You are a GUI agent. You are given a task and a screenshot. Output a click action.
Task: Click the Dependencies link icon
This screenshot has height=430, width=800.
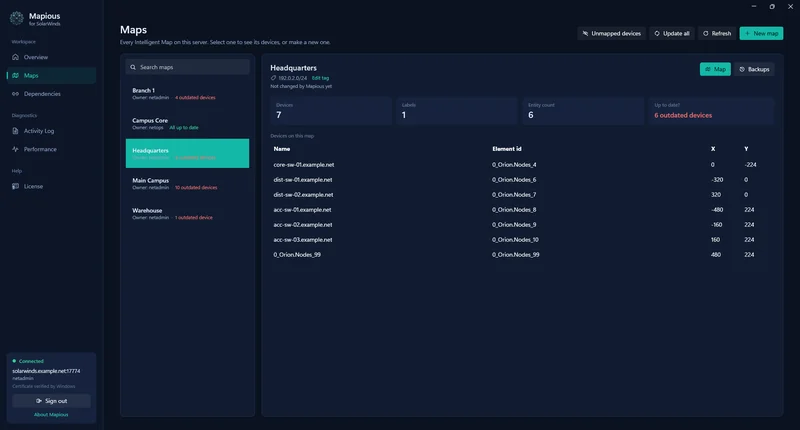[x=15, y=94]
